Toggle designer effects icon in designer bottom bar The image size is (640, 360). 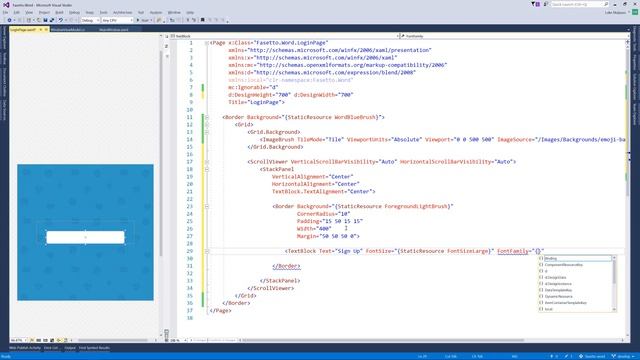click(31, 340)
